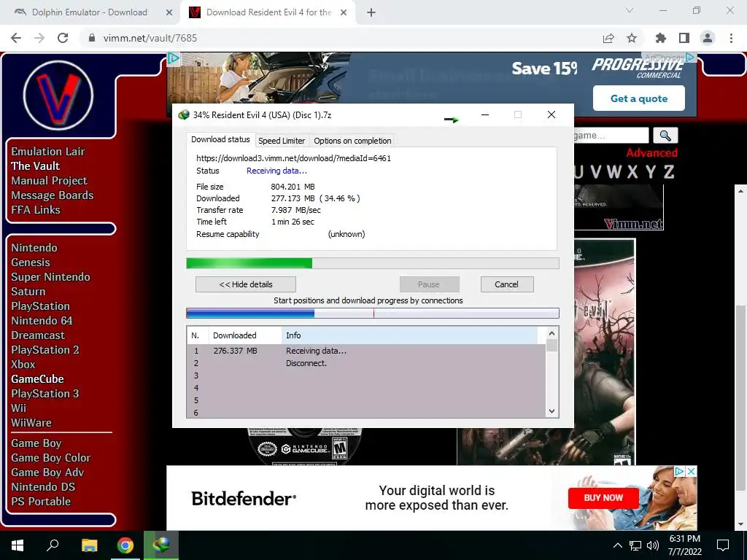Click Hide details button

coord(246,284)
